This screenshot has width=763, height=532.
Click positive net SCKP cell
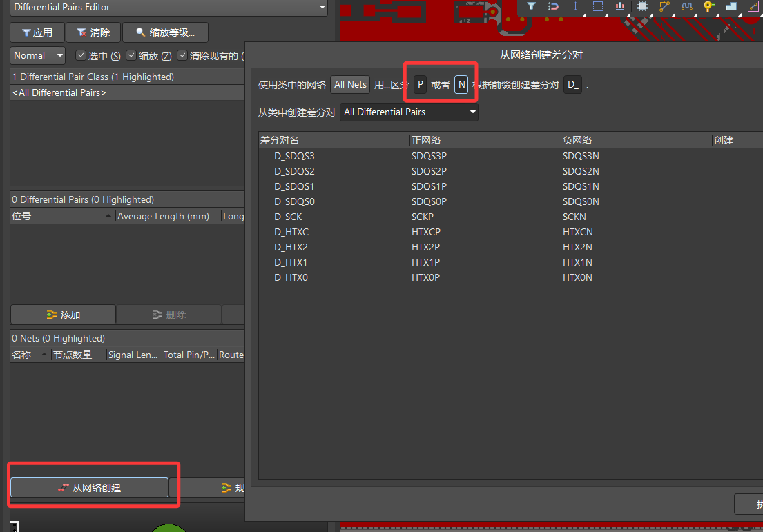[x=423, y=217]
